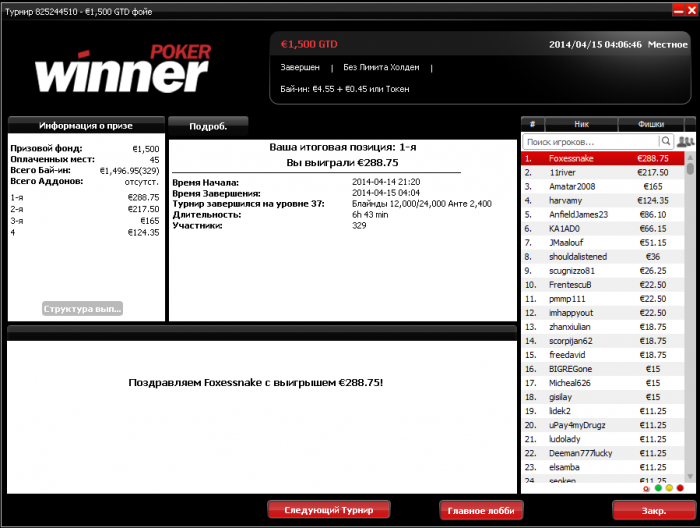Select player row KA1AD0
The width and height of the screenshot is (700, 528).
(603, 229)
